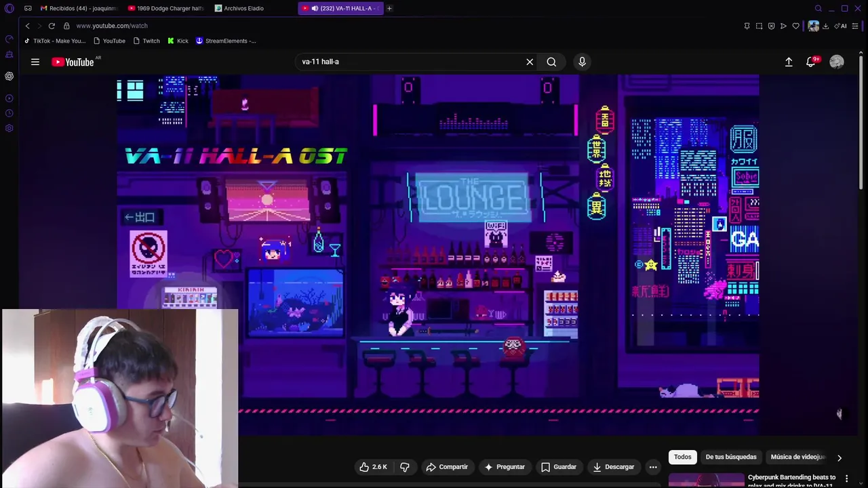The image size is (868, 488).
Task: Open YouTube notifications bell
Action: (811, 62)
